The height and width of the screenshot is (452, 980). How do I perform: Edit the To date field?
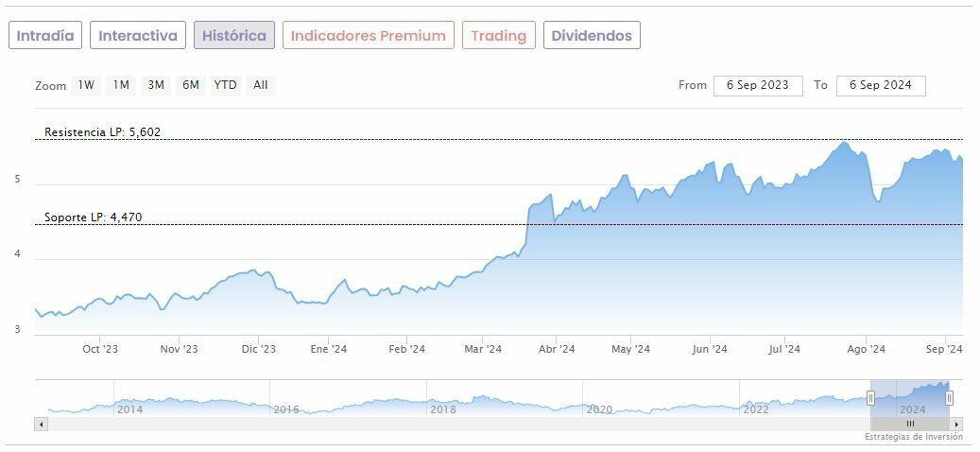click(880, 85)
